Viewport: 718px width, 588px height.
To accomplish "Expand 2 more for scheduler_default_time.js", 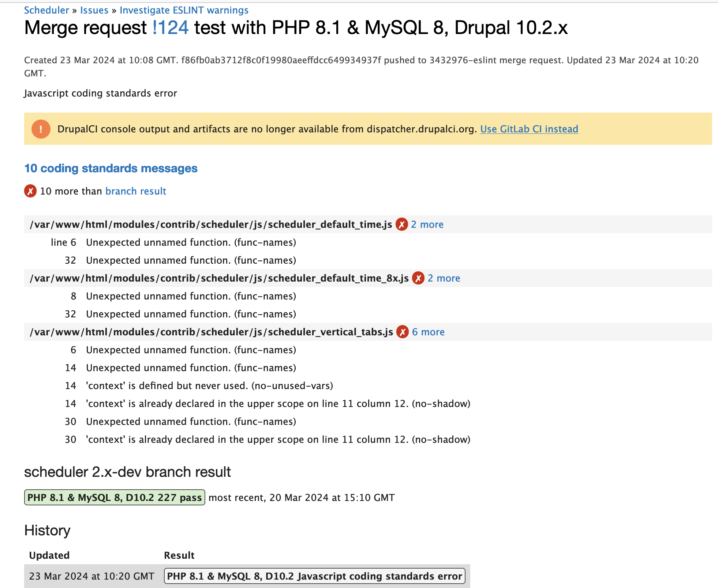I will [x=427, y=225].
